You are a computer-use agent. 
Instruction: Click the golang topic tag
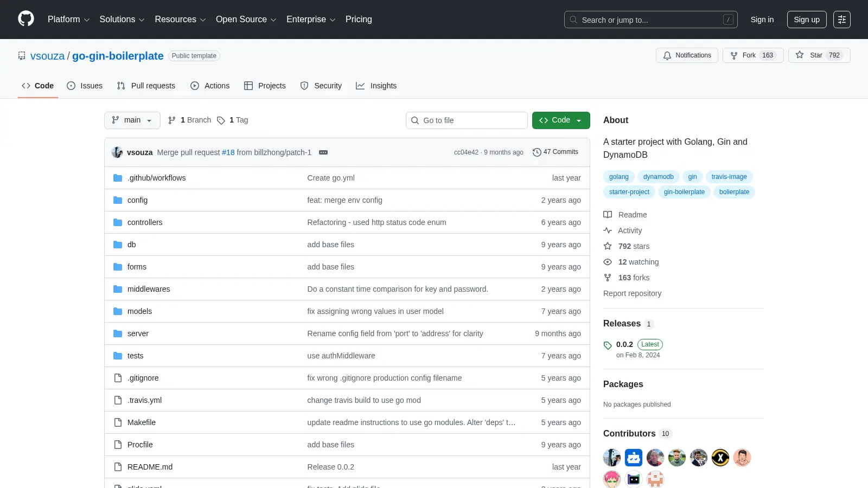(x=619, y=177)
